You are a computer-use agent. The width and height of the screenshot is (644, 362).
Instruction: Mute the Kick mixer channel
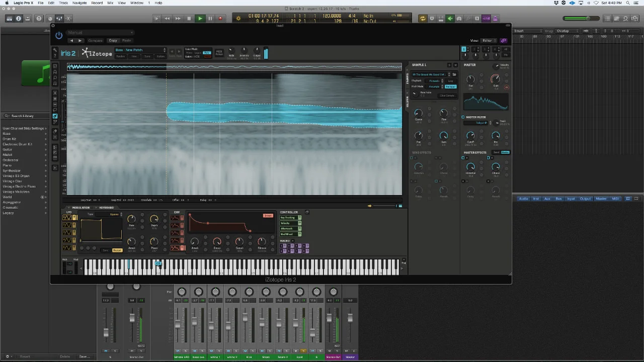click(246, 351)
